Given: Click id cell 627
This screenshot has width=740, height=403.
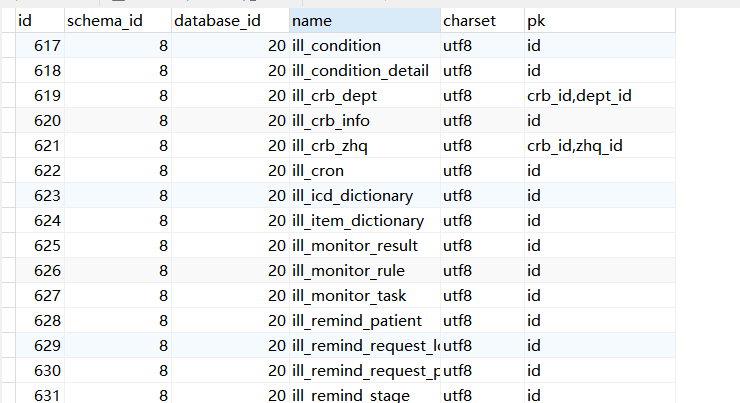Looking at the screenshot, I should (40, 296).
